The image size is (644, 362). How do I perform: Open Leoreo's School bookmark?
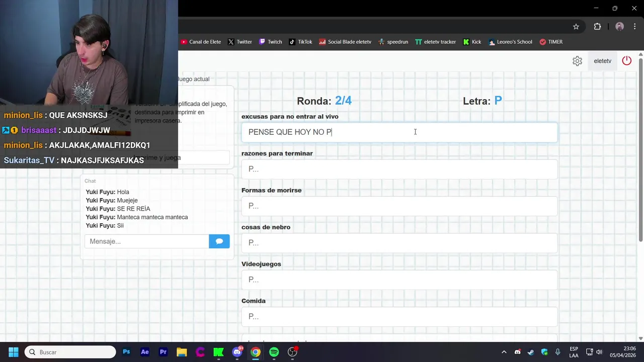pyautogui.click(x=510, y=42)
